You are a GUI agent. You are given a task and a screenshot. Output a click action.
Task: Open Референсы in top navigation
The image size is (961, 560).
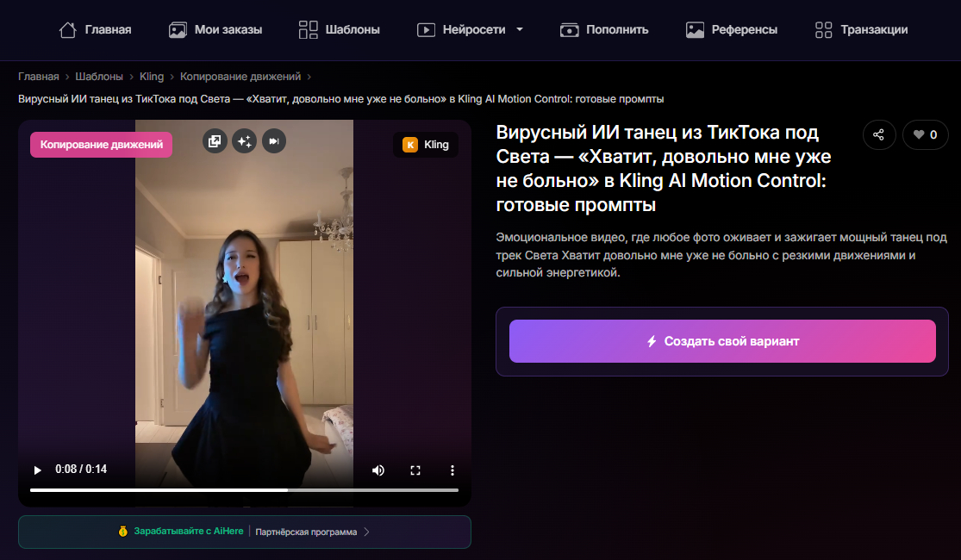[x=731, y=29]
